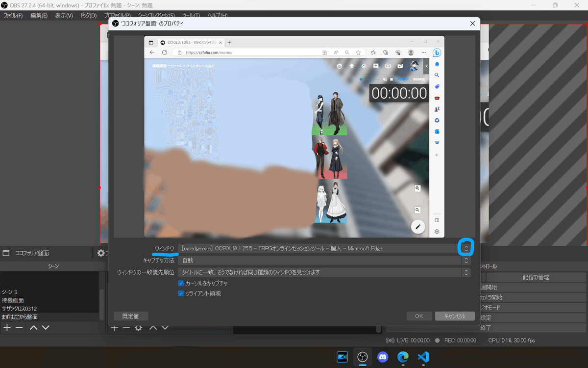The image size is (588, 368).
Task: Click the CPU 0.1%, 30.00 fps status text
Action: click(x=511, y=340)
